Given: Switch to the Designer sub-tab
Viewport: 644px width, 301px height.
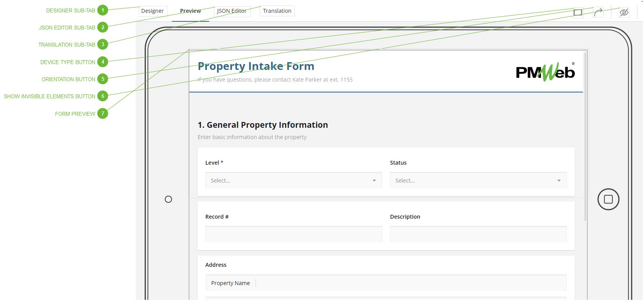Looking at the screenshot, I should tap(152, 11).
